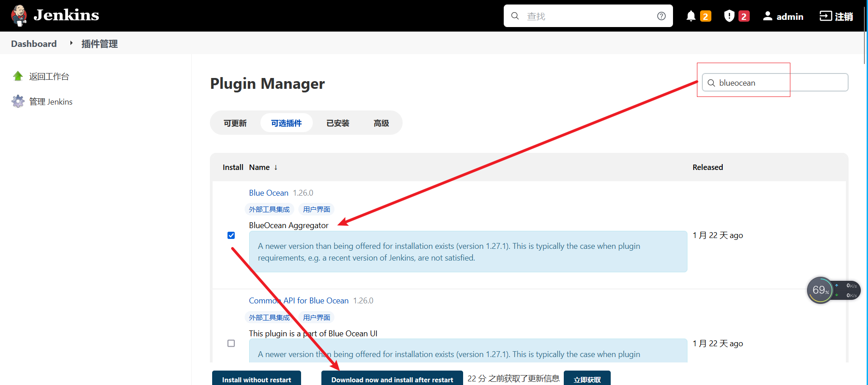Switch to 可更新 tab
The image size is (868, 385).
235,123
